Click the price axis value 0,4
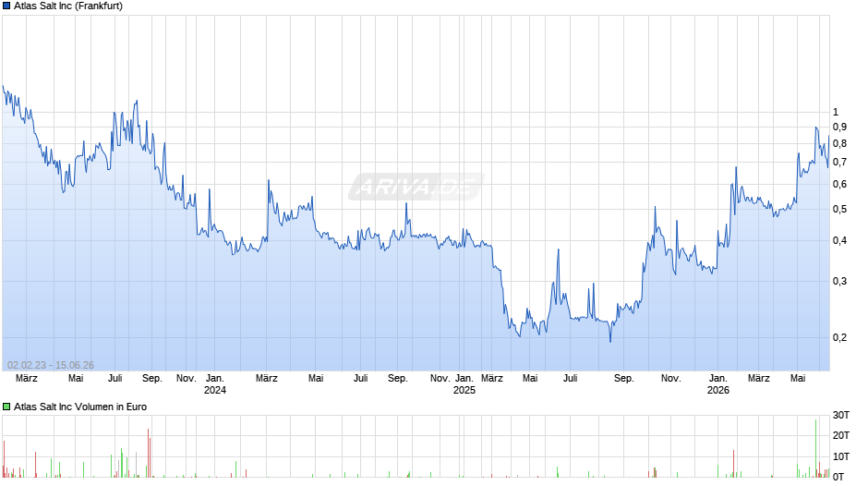 point(839,240)
